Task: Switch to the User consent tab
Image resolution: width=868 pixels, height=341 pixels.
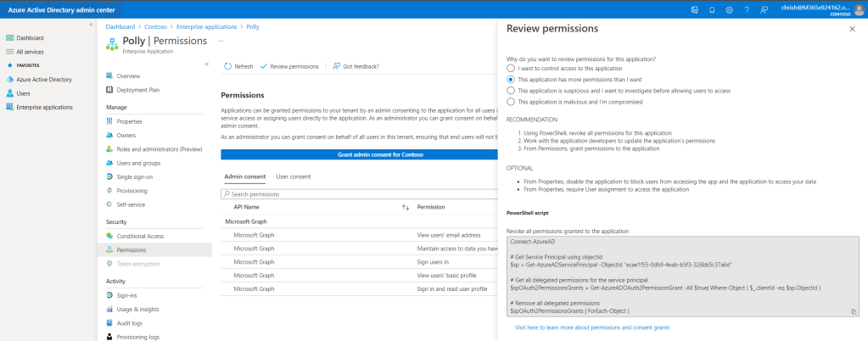Action: click(293, 176)
